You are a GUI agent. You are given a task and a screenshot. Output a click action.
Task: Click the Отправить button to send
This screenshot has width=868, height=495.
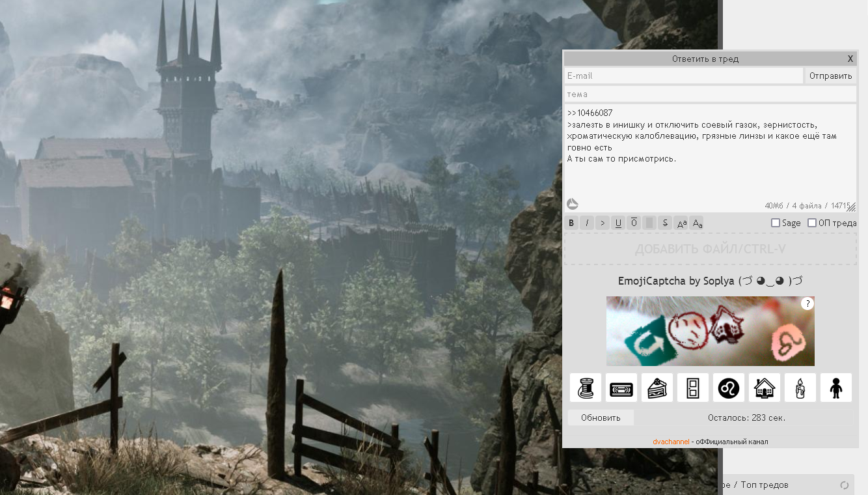pyautogui.click(x=831, y=76)
